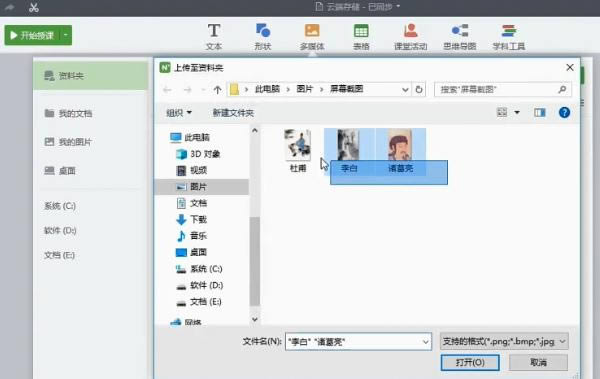Open the 形状 shapes tool
This screenshot has height=379, width=600.
click(263, 37)
